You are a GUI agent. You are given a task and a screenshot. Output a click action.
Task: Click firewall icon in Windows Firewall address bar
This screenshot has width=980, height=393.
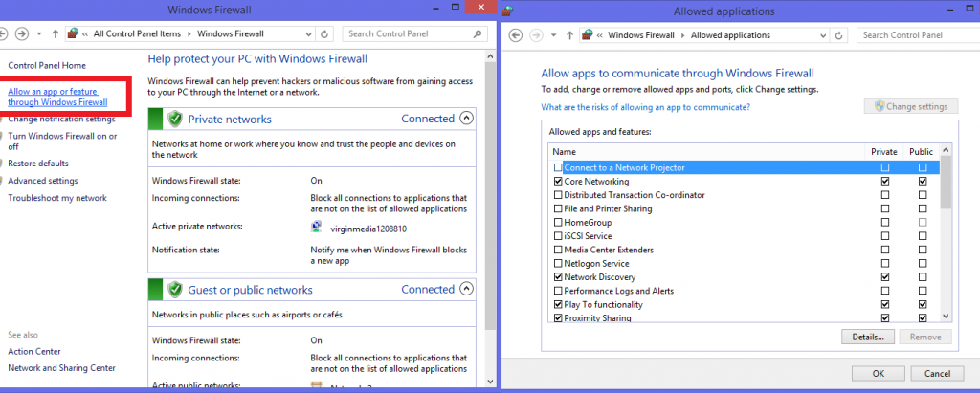point(73,33)
